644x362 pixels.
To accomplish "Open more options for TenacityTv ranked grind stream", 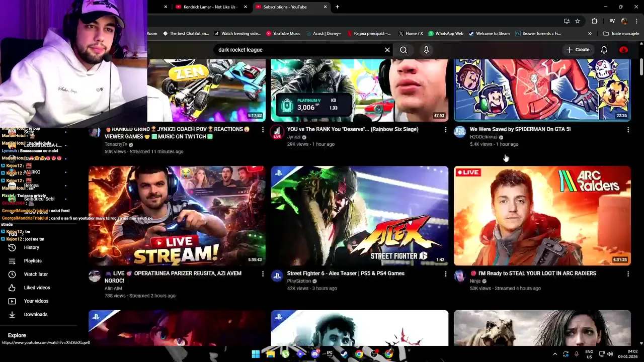I will (263, 130).
